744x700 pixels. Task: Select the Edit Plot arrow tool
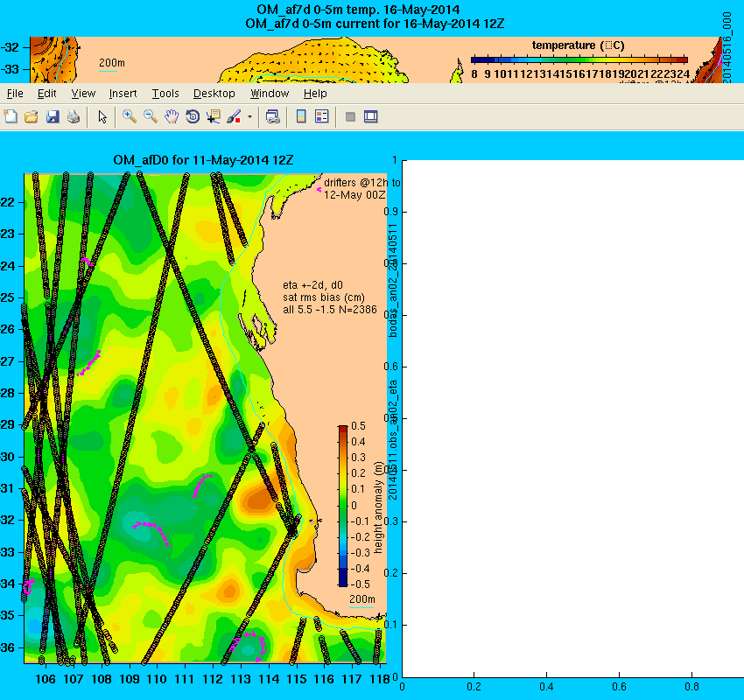coord(102,116)
